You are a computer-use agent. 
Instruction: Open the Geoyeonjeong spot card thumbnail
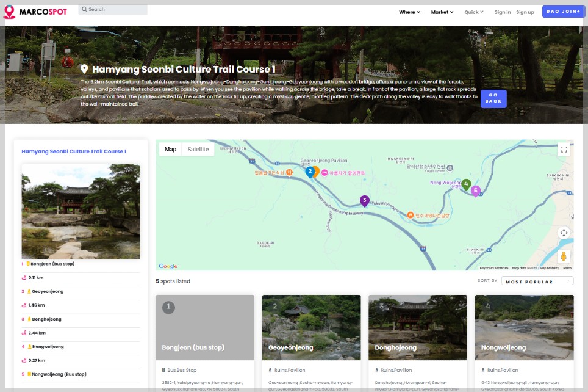coord(311,327)
